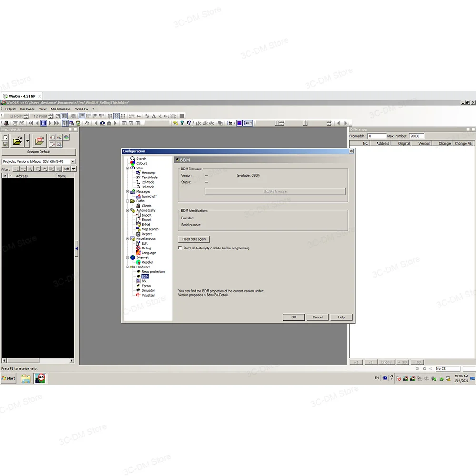This screenshot has height=476, width=476.
Task: Click the percent display toolbar icon
Action: click(147, 116)
